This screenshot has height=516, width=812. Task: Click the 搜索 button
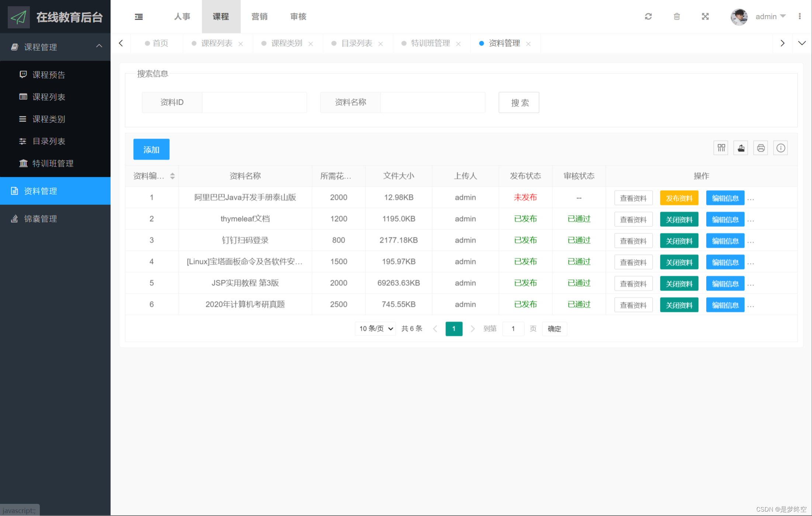click(x=519, y=102)
